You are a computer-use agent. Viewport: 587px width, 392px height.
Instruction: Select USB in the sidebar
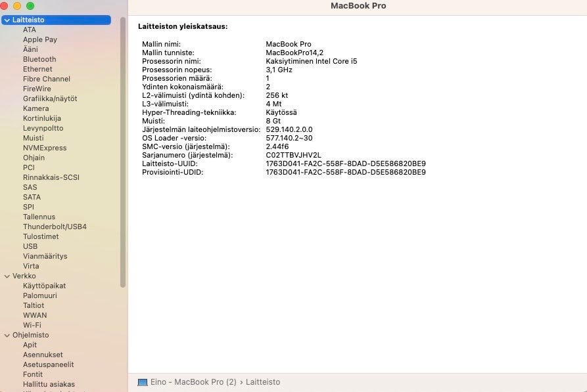coord(30,246)
